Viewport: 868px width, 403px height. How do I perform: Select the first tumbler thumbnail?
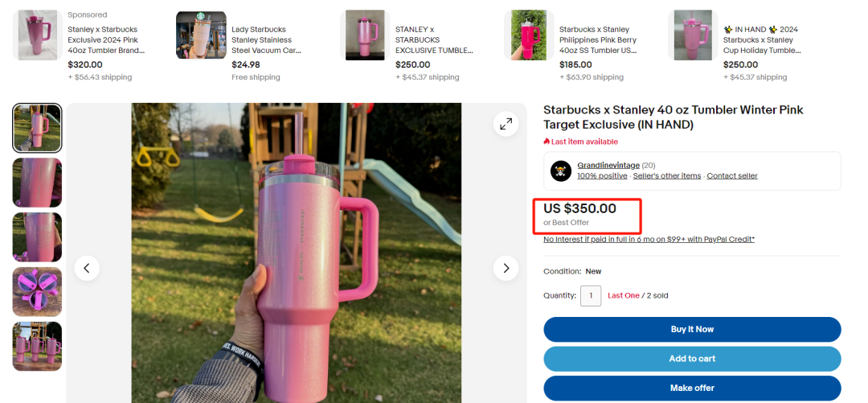tap(37, 128)
